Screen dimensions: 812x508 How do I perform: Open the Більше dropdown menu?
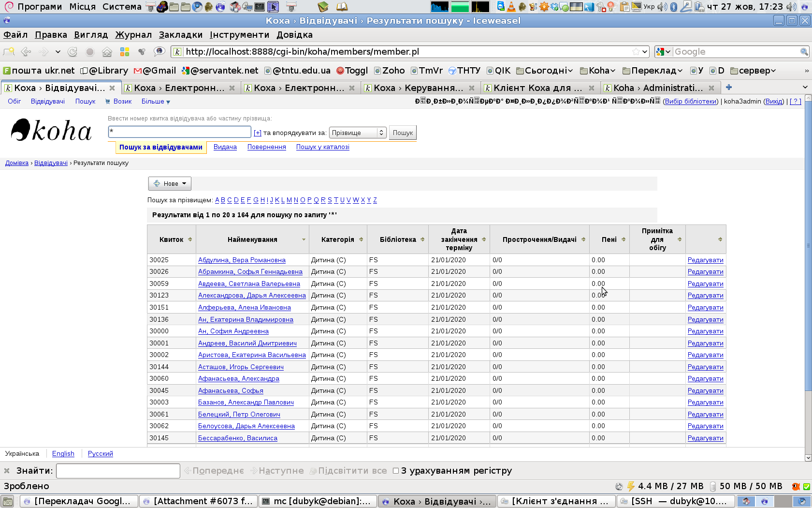coord(156,102)
